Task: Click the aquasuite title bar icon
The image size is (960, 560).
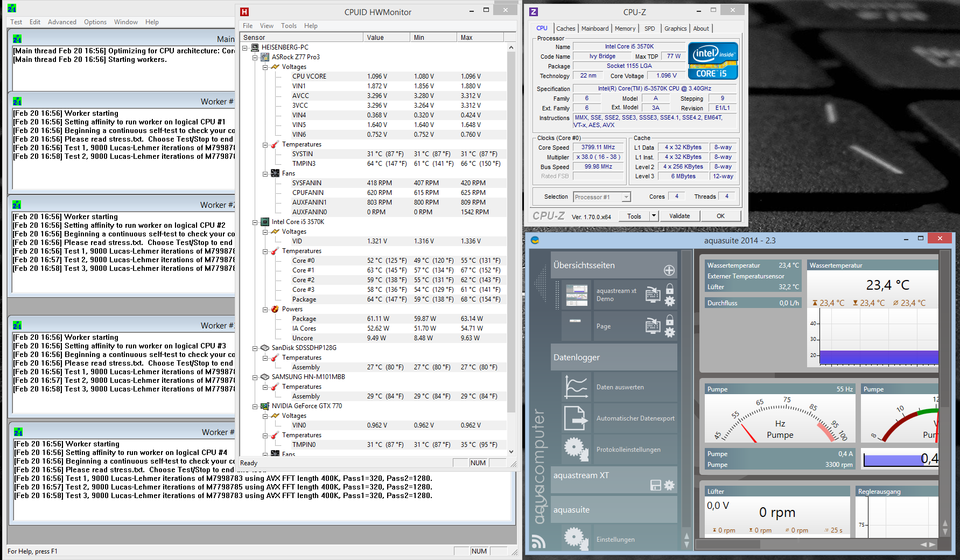Action: tap(535, 240)
